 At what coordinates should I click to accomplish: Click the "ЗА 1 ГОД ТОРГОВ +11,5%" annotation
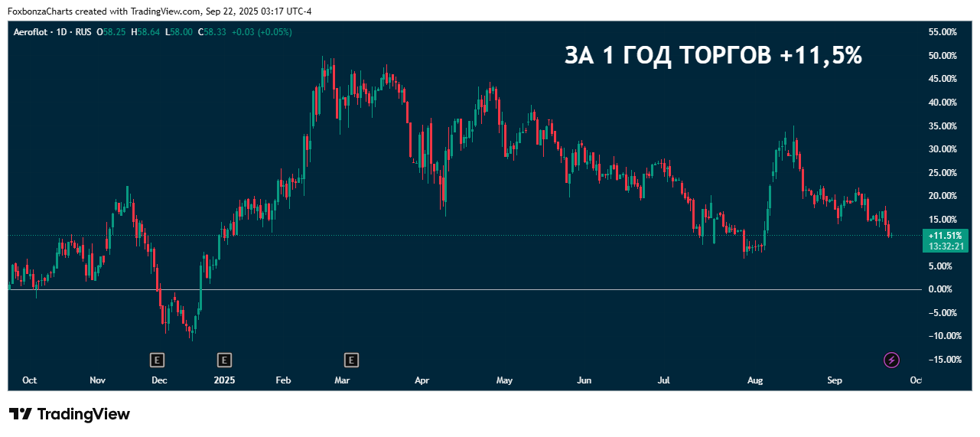(713, 56)
